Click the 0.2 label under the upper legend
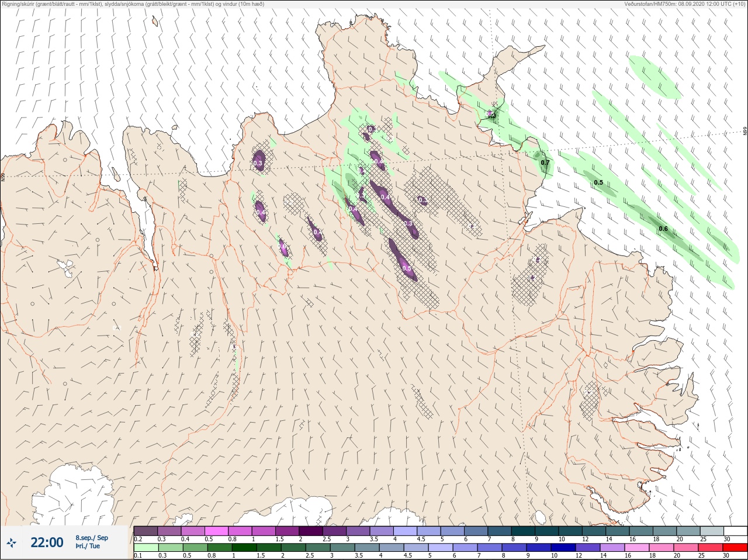Viewport: 748px width, 560px height. coord(138,539)
